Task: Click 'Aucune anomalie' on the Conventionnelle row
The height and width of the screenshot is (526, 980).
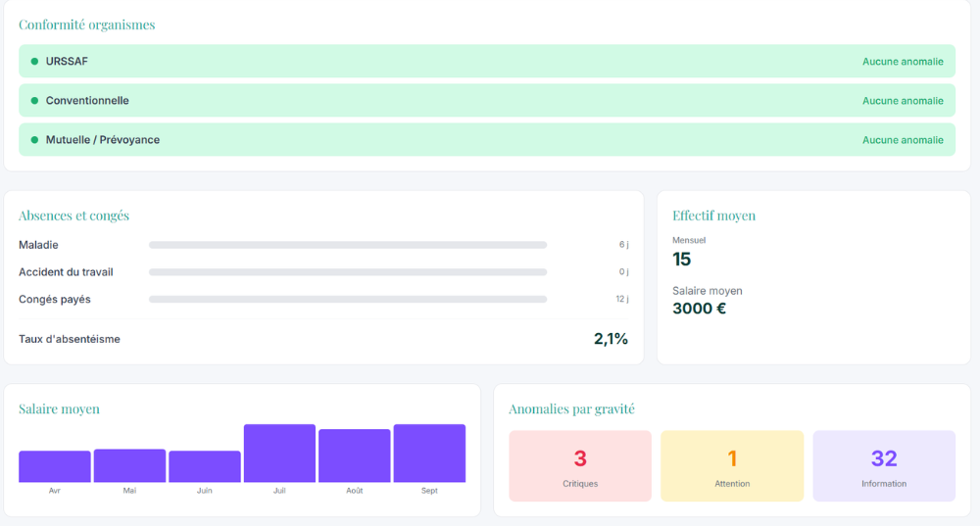Action: tap(903, 101)
